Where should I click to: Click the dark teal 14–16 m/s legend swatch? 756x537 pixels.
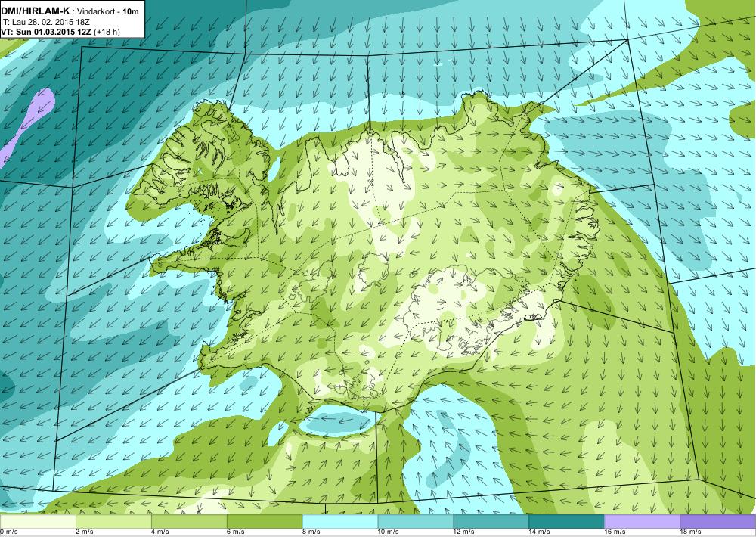tap(566, 522)
